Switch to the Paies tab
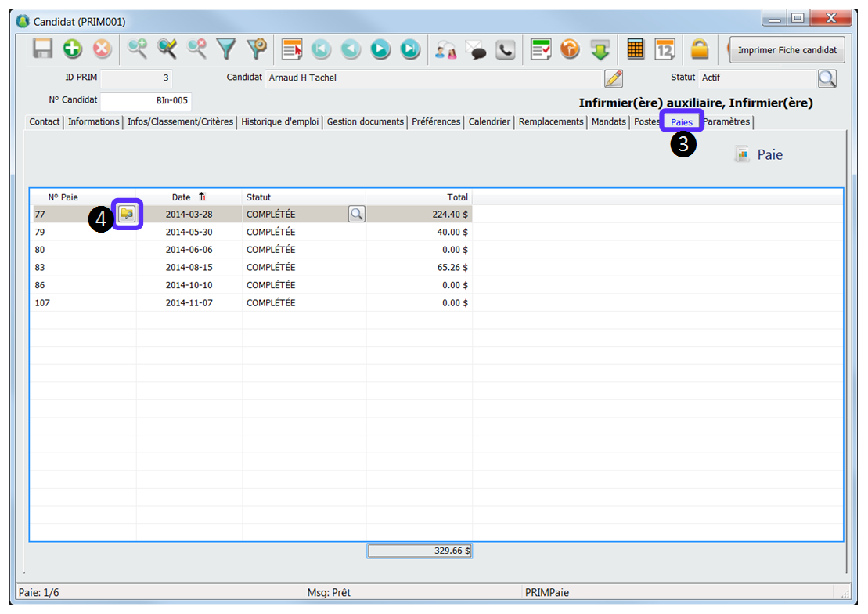The image size is (868, 614). point(681,122)
